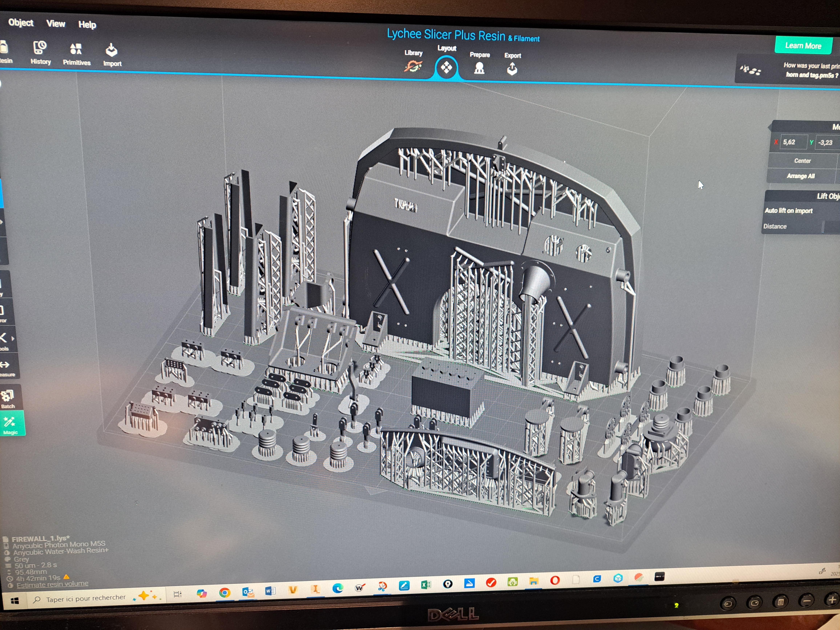This screenshot has width=840, height=630.
Task: Click the 4h 42min 19s print time
Action: click(x=38, y=578)
